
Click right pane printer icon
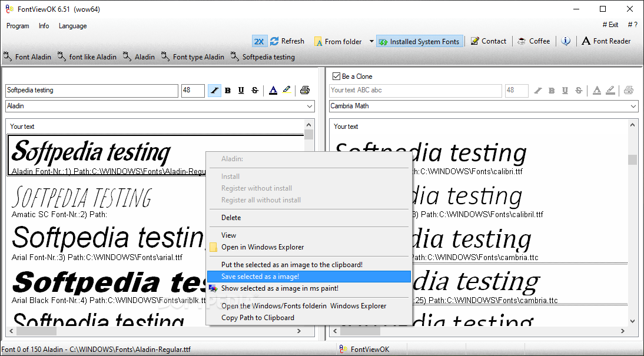coord(628,91)
